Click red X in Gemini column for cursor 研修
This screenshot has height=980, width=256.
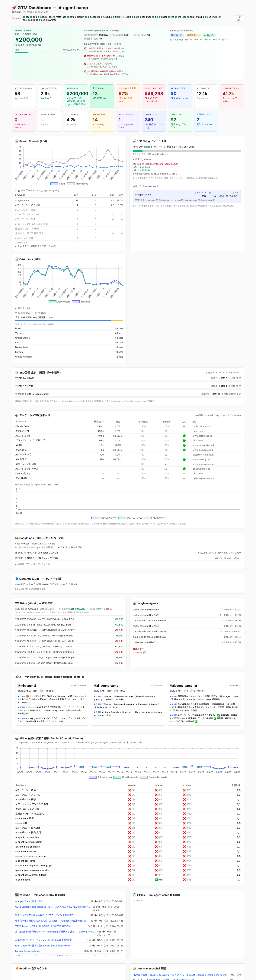click(130, 823)
